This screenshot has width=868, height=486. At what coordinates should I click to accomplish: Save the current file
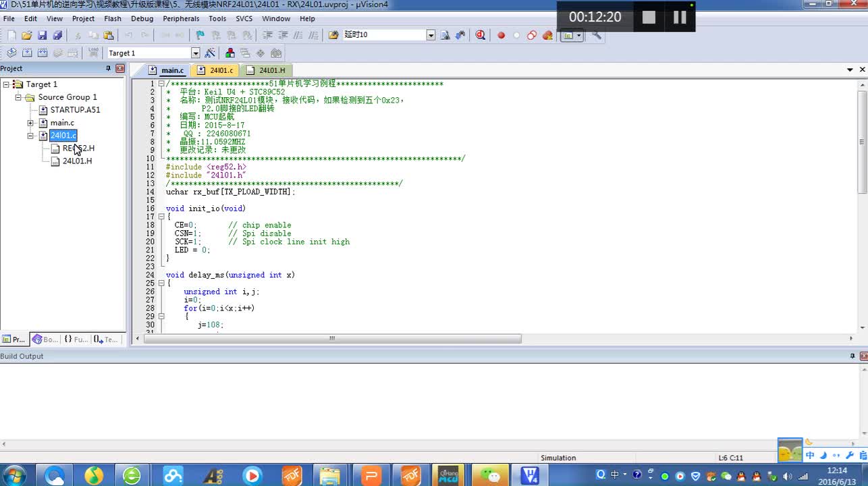(x=42, y=35)
